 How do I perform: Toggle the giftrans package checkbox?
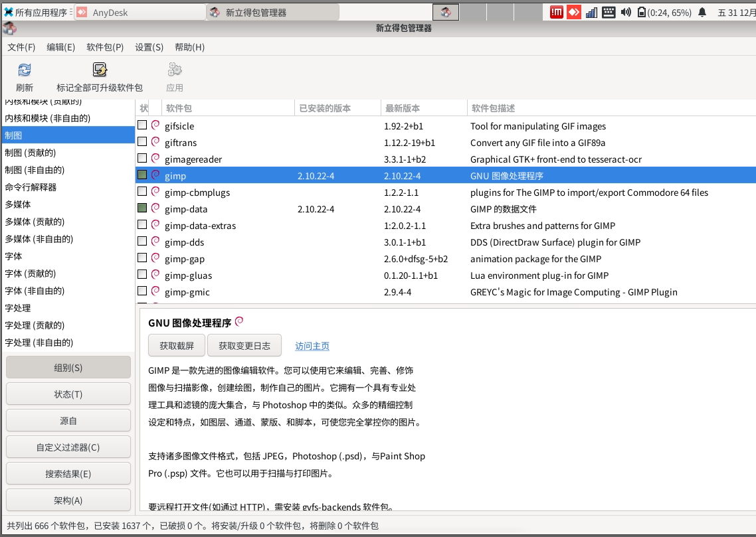point(142,141)
